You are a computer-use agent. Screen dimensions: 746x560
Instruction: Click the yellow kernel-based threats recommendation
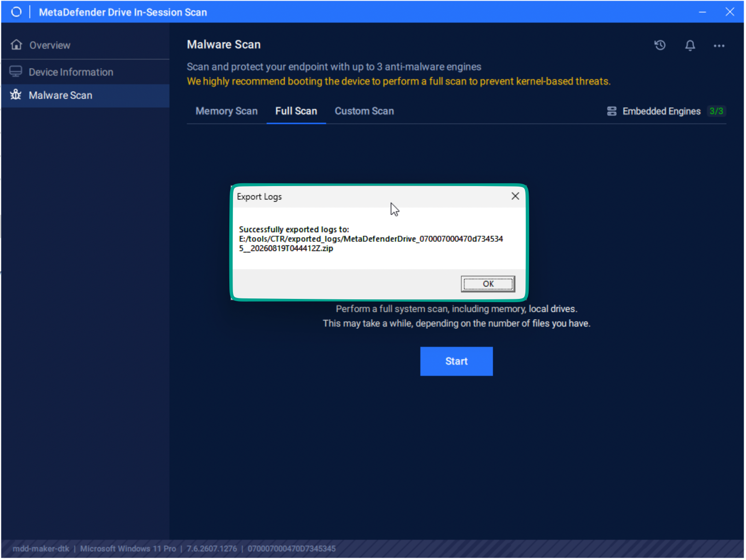(399, 82)
